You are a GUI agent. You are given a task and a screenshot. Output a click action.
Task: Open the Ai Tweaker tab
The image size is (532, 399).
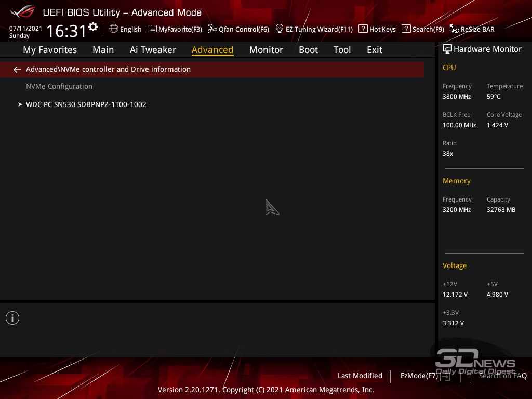153,50
